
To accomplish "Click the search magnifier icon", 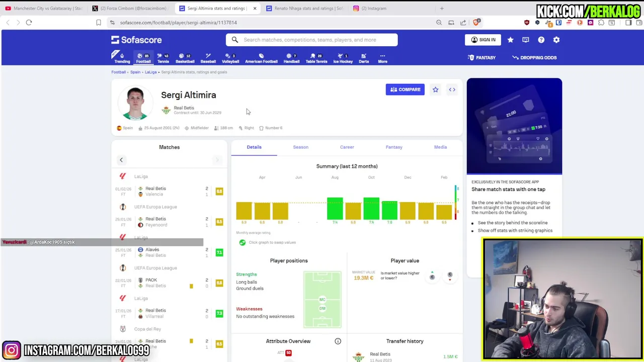I will pyautogui.click(x=235, y=40).
